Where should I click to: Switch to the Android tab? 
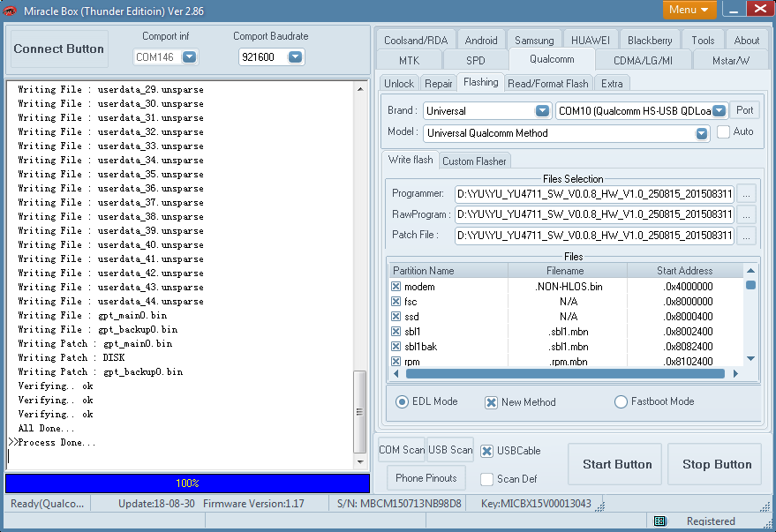point(481,40)
